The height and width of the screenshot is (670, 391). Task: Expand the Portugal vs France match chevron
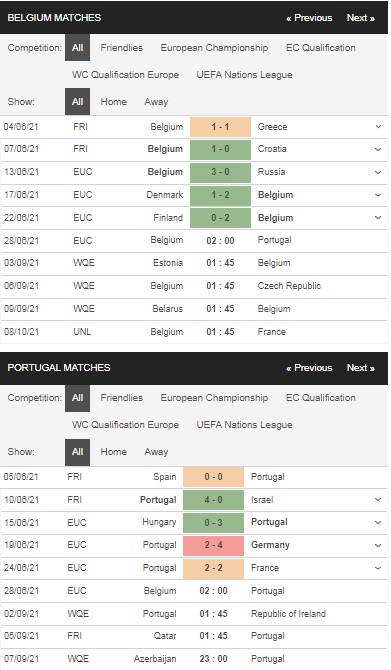pyautogui.click(x=378, y=568)
